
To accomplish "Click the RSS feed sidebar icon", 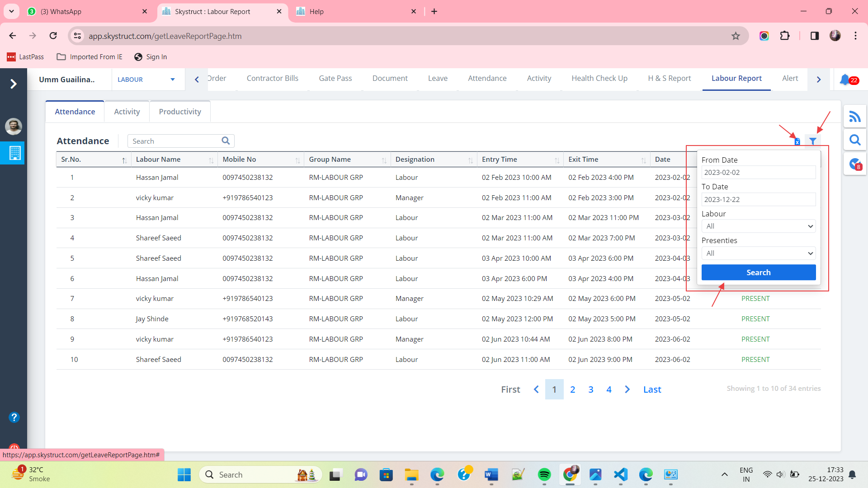I will click(x=854, y=117).
